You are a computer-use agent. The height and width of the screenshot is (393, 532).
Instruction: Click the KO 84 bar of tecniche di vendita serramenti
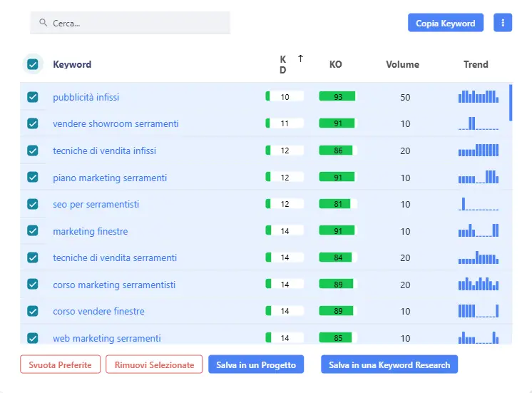click(x=338, y=257)
